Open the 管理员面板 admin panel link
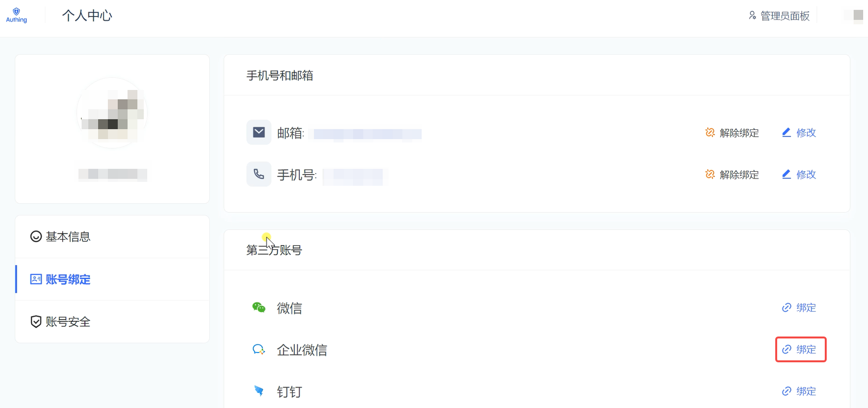This screenshot has width=868, height=408. [779, 16]
